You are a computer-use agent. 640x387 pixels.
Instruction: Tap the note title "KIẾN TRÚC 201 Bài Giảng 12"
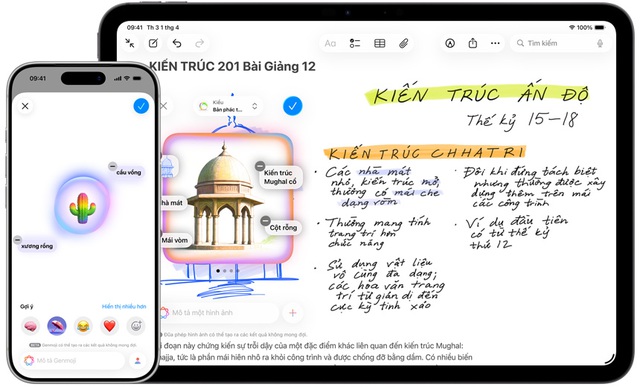coord(232,66)
